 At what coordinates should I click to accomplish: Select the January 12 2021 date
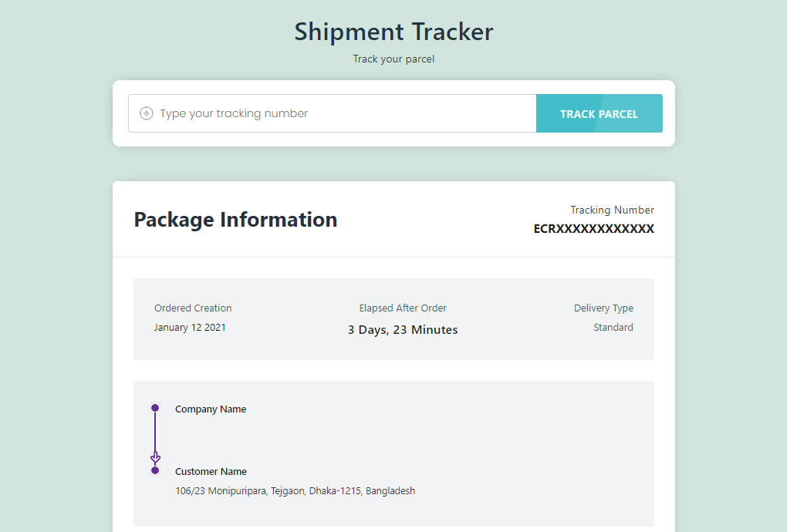[x=190, y=328]
